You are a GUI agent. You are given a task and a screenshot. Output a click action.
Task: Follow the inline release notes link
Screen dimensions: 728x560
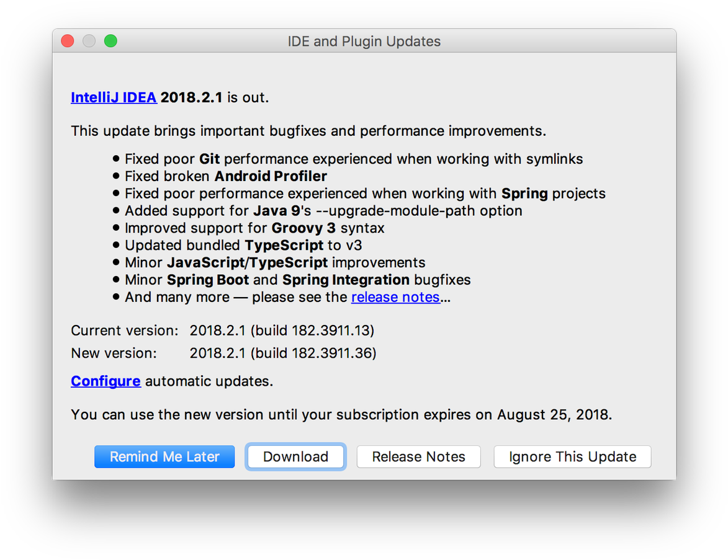point(395,297)
